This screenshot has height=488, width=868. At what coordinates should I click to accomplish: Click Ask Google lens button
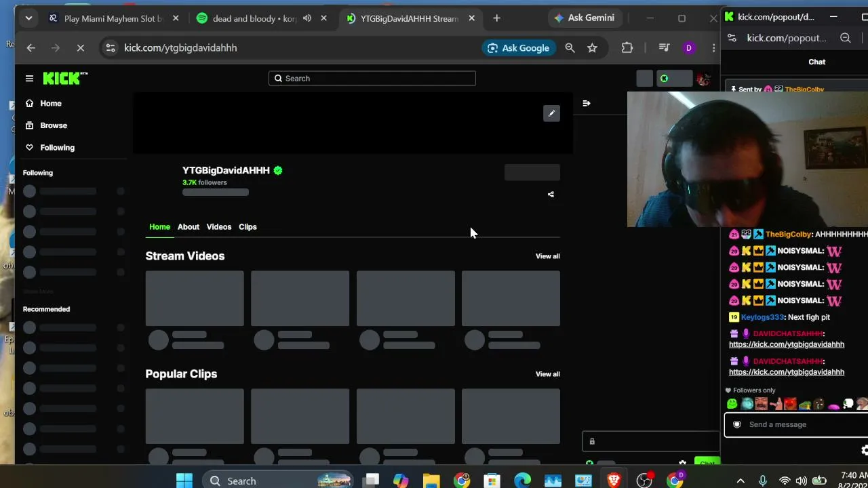point(519,47)
